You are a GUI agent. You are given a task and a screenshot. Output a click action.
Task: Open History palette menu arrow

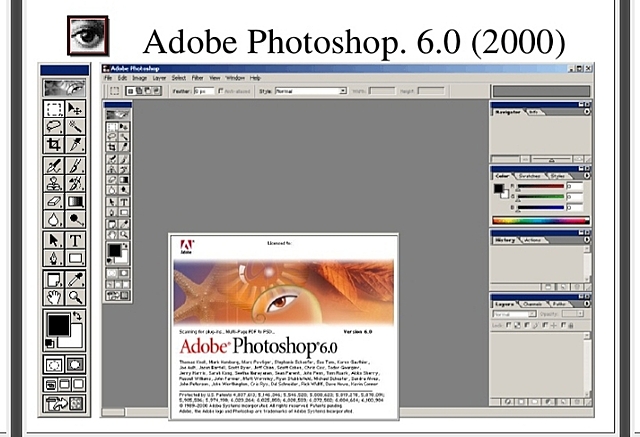587,240
